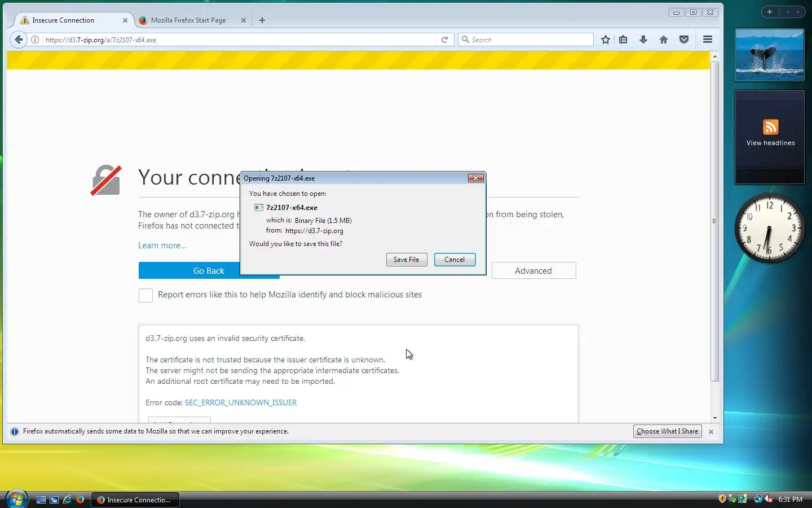
Task: Open a new tab with plus button
Action: pos(262,20)
